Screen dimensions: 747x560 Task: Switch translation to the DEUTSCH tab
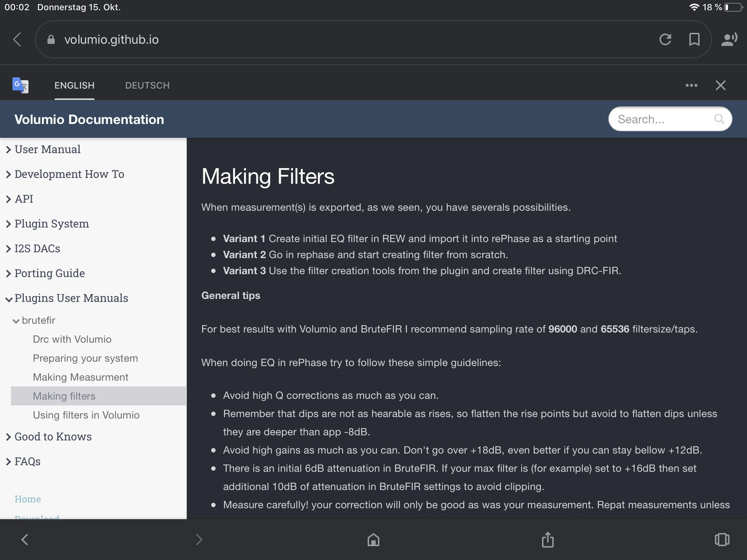(x=147, y=85)
